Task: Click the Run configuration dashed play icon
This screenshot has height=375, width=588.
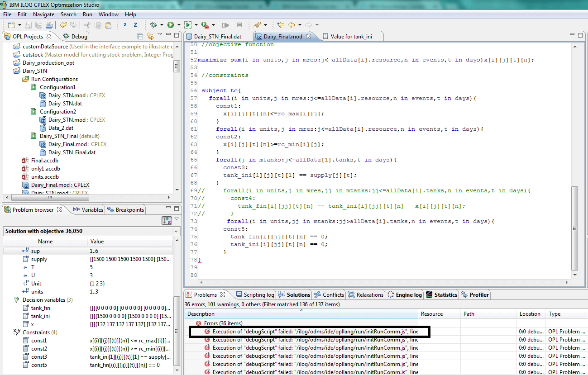Action: click(x=188, y=25)
